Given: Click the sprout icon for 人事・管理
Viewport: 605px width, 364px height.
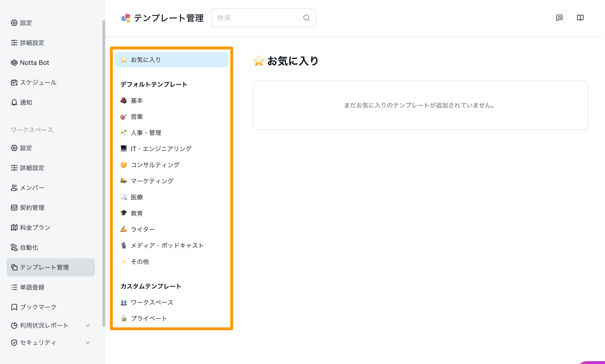Looking at the screenshot, I should (x=124, y=133).
